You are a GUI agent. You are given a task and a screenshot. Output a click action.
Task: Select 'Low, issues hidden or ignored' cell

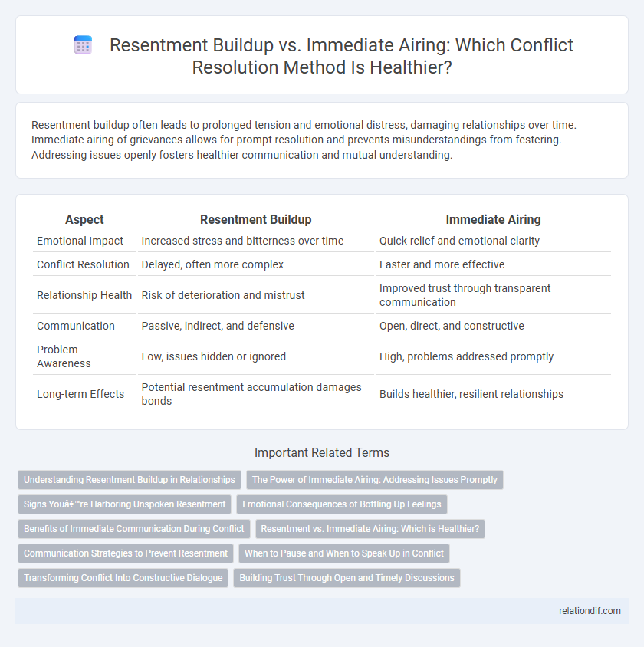(x=256, y=356)
